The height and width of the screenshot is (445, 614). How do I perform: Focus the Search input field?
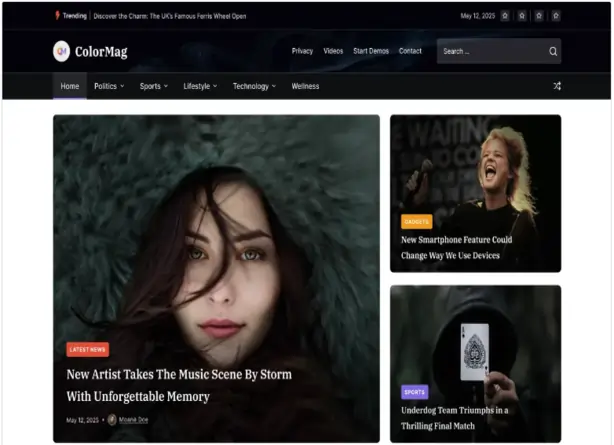490,51
